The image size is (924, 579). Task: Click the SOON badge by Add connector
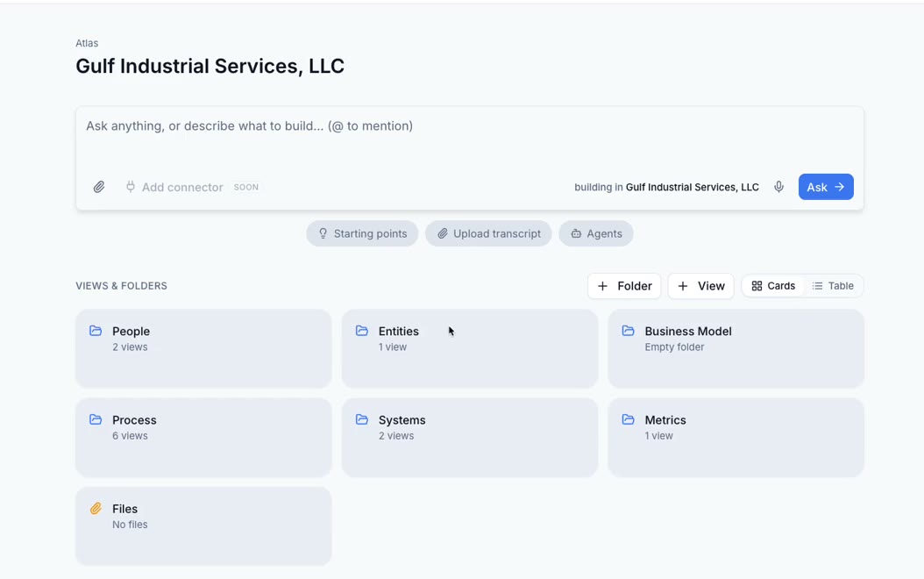tap(246, 187)
